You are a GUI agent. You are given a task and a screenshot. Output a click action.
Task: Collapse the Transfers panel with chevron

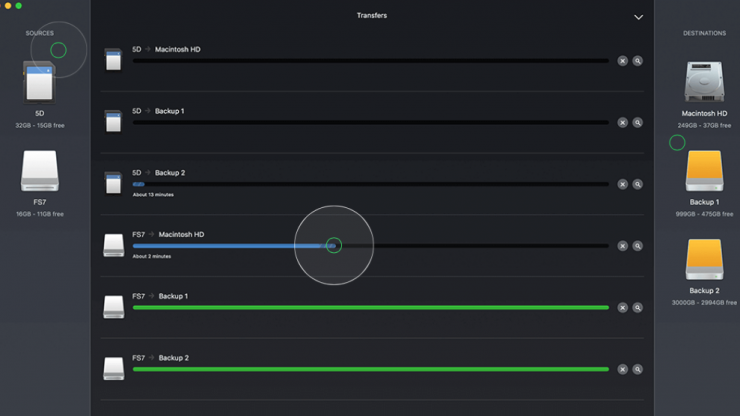coord(638,17)
